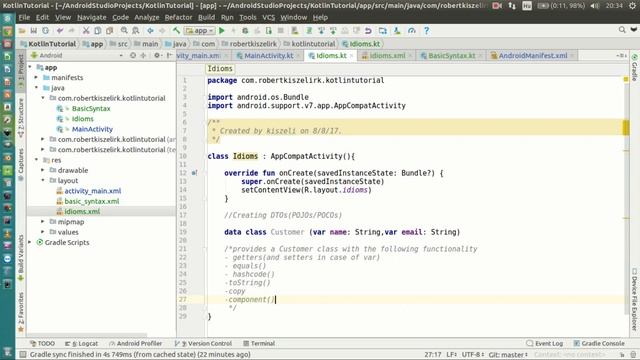Switch to the AndroidManifest.xml tab
This screenshot has width=640, height=360.
click(533, 56)
